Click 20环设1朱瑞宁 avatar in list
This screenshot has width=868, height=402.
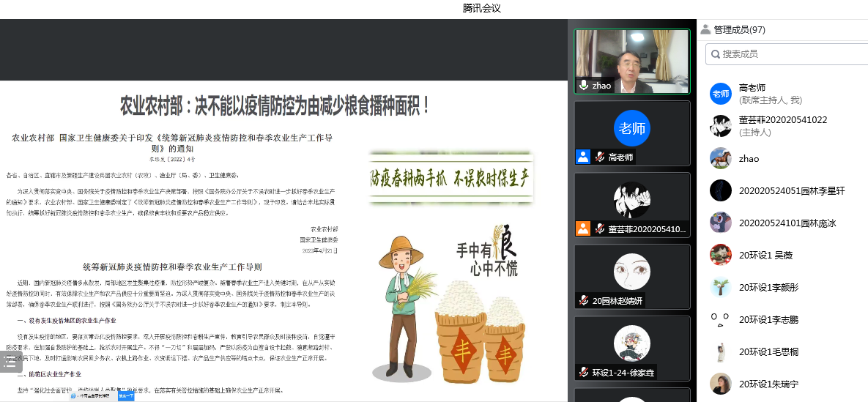[721, 384]
